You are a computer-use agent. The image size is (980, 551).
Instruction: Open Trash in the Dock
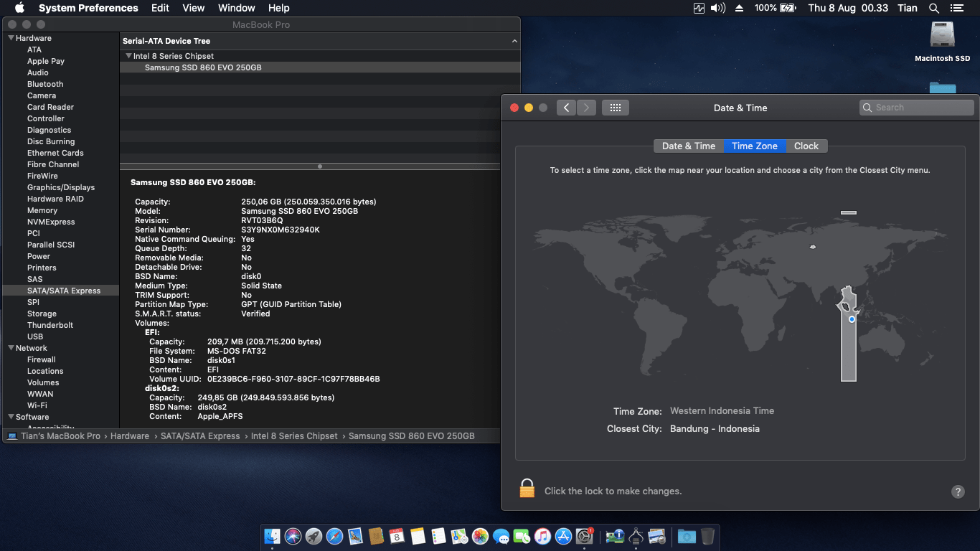(x=707, y=536)
